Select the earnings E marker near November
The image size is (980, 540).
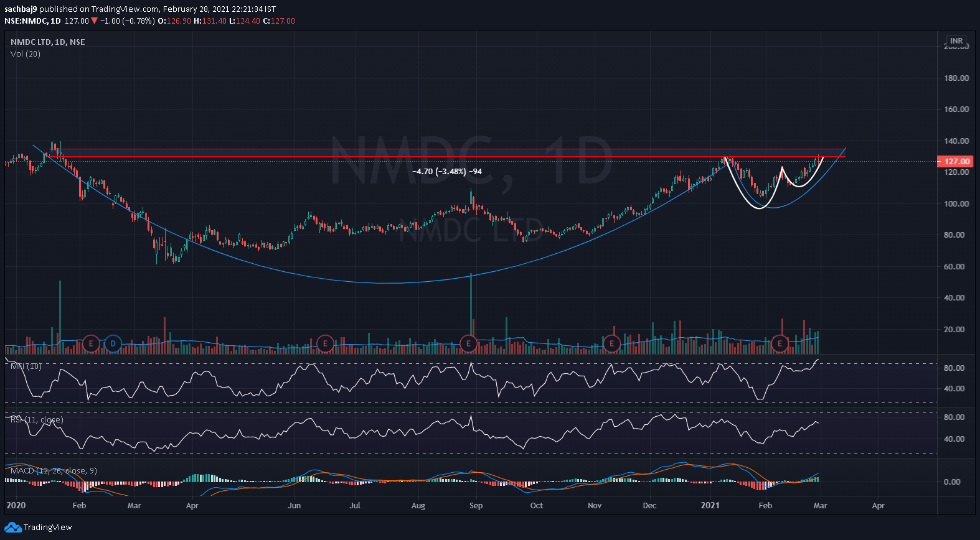(x=612, y=343)
